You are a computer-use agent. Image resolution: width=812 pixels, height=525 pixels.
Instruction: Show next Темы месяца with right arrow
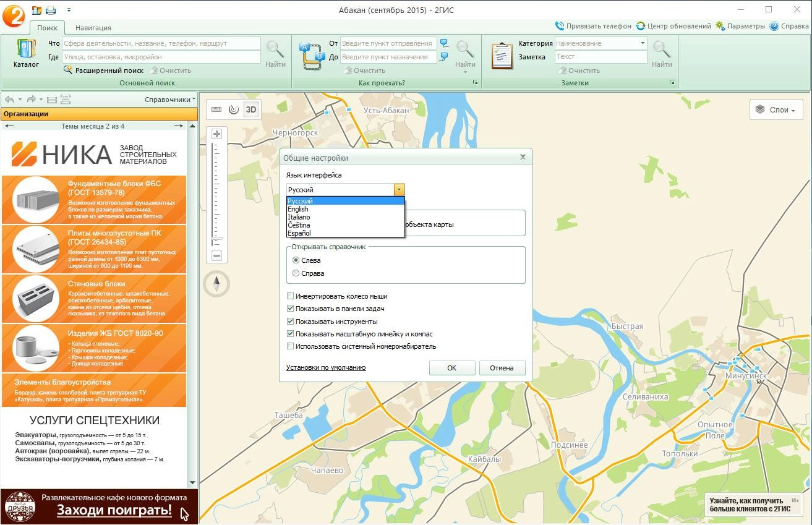point(179,126)
